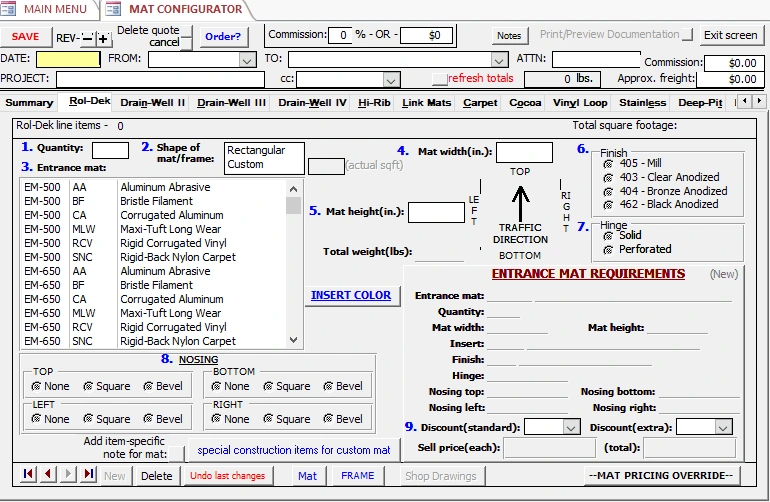Choose 462 - Black Anodized finish

pos(608,204)
